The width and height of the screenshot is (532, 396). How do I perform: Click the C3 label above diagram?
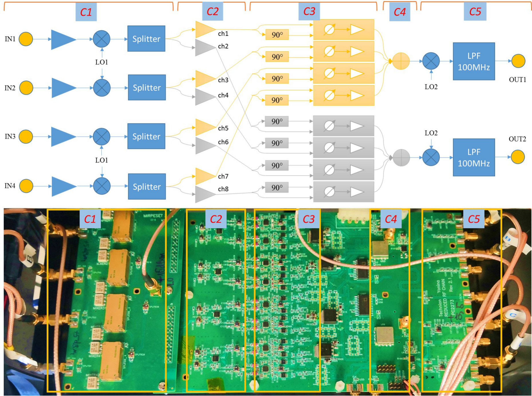(309, 11)
